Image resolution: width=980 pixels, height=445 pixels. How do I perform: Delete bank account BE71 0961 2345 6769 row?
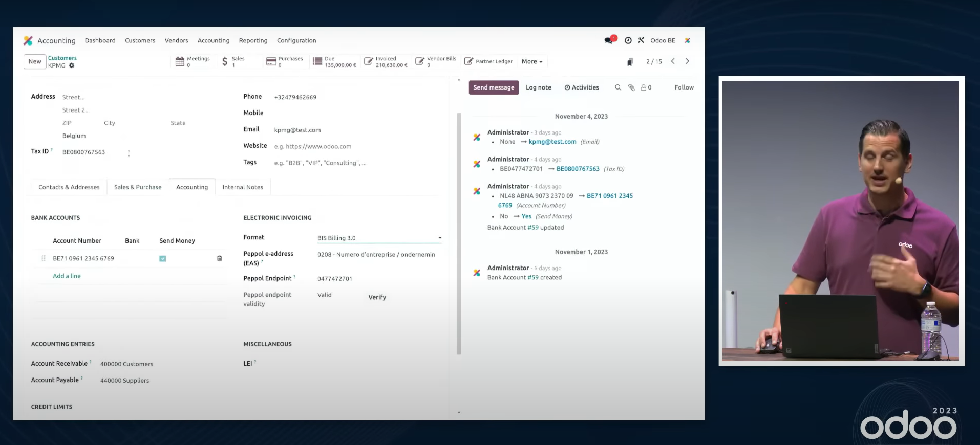tap(219, 258)
